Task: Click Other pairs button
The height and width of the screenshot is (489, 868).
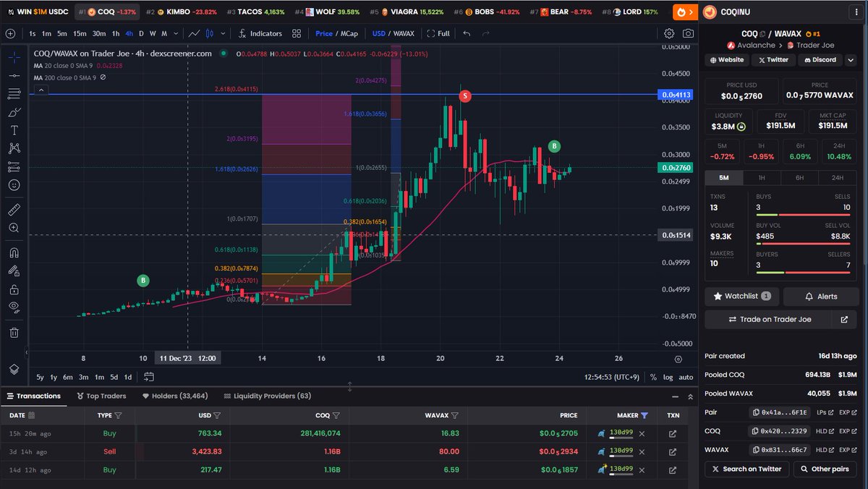Action: [825, 469]
